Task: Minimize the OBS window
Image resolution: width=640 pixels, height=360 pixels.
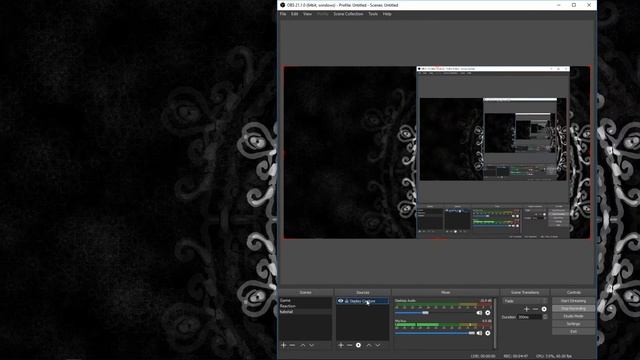Action: [x=559, y=5]
